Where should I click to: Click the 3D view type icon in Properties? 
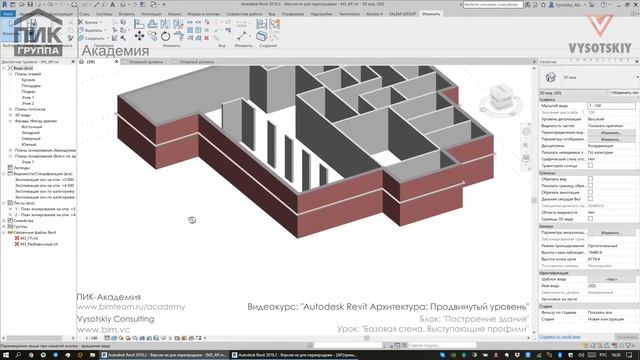551,77
